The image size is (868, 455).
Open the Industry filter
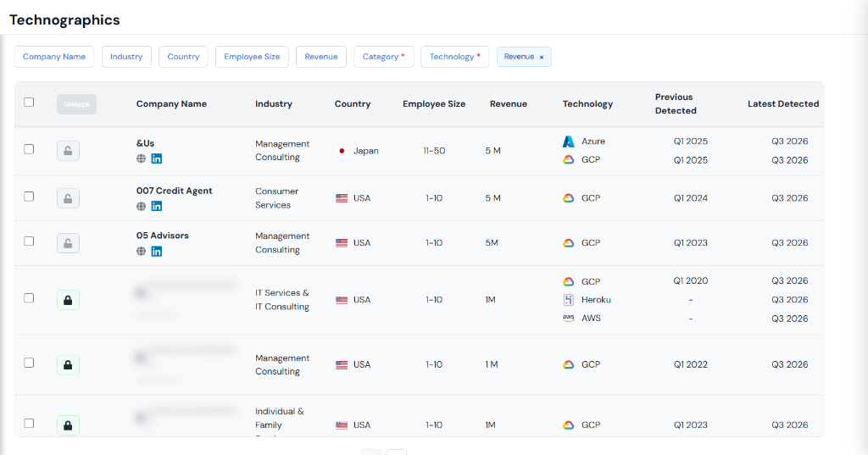(x=126, y=57)
